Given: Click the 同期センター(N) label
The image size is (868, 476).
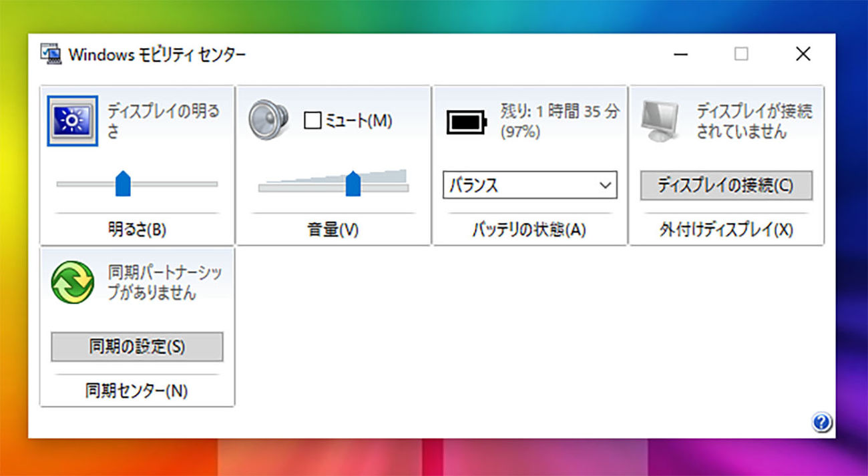Looking at the screenshot, I should tap(137, 391).
